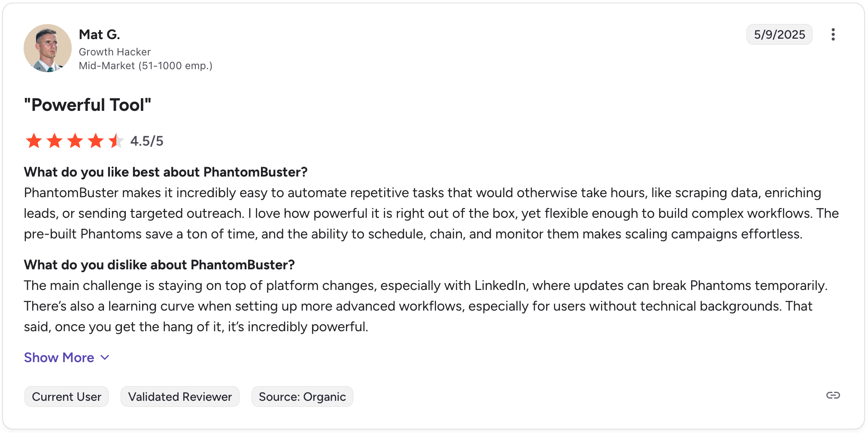Viewport: 868px width, 433px height.
Task: Click the 4.5/5 rating text
Action: 147,140
